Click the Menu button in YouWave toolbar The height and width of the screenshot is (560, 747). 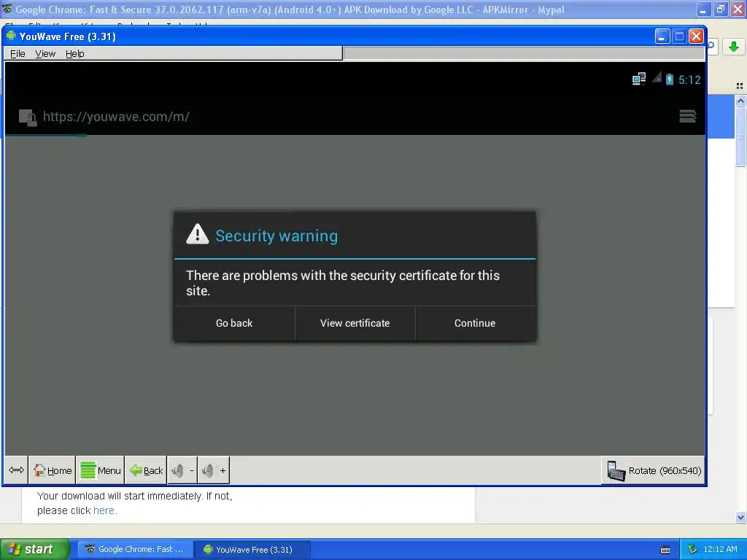click(101, 470)
